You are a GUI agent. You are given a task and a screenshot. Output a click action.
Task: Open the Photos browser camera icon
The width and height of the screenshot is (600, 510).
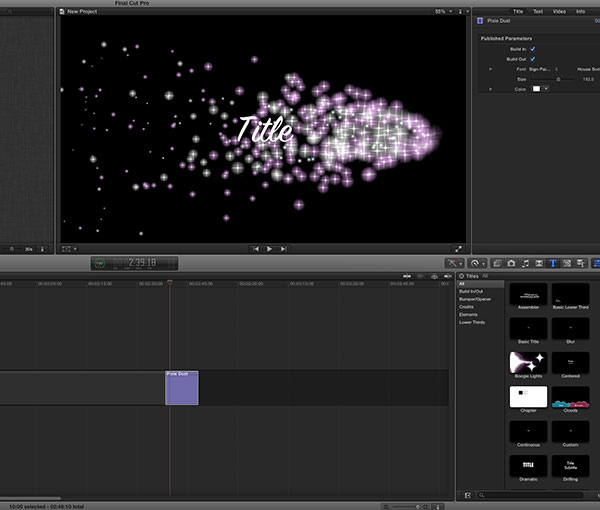point(511,263)
